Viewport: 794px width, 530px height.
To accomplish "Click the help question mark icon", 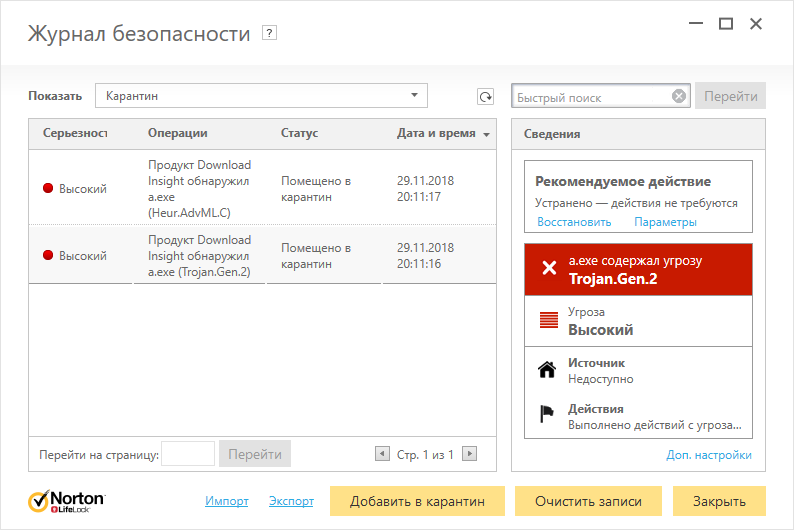I will 268,33.
